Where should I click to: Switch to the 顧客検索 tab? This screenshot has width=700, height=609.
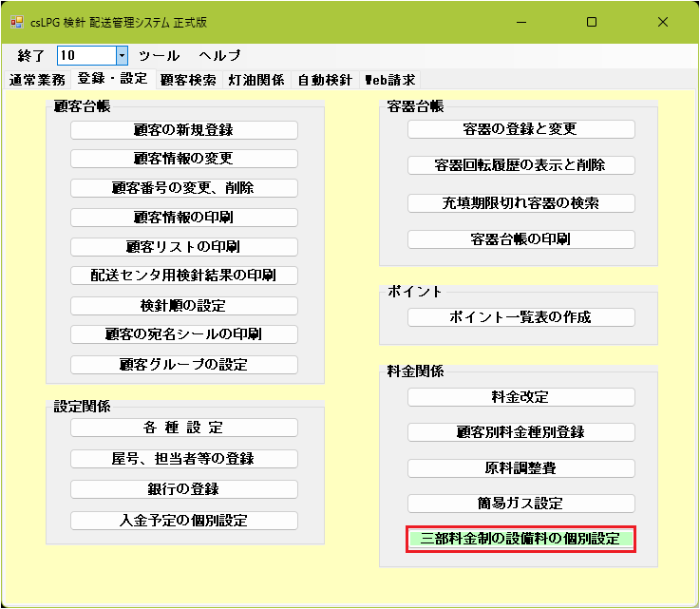(188, 80)
